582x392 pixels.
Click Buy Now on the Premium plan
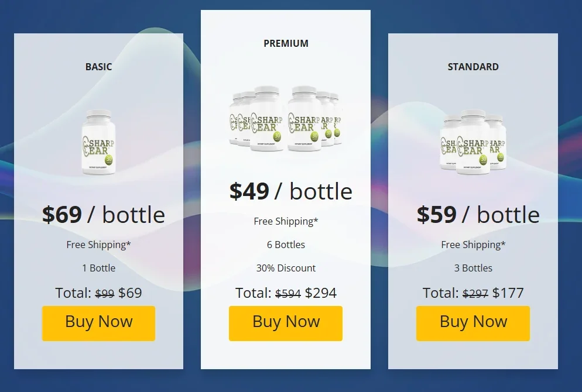click(x=286, y=322)
